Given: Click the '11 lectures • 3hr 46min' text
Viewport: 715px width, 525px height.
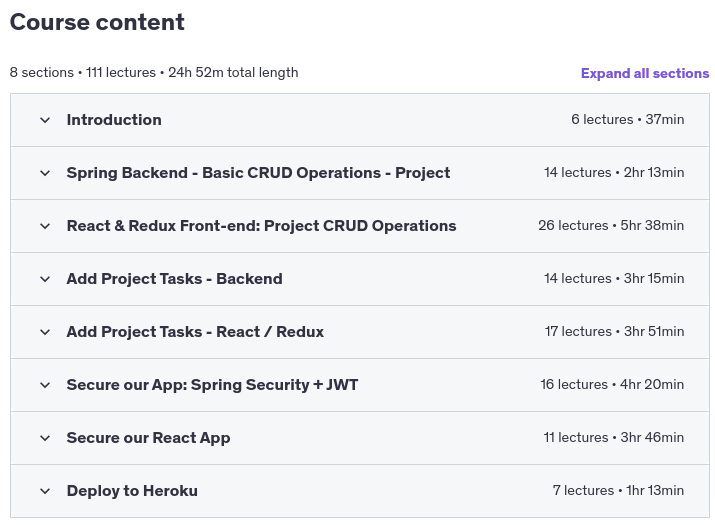Looking at the screenshot, I should point(614,437).
